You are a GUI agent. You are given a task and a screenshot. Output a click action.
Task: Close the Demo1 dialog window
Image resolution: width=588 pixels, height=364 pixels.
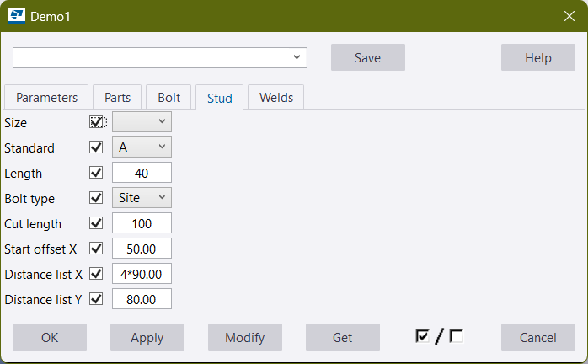click(569, 16)
